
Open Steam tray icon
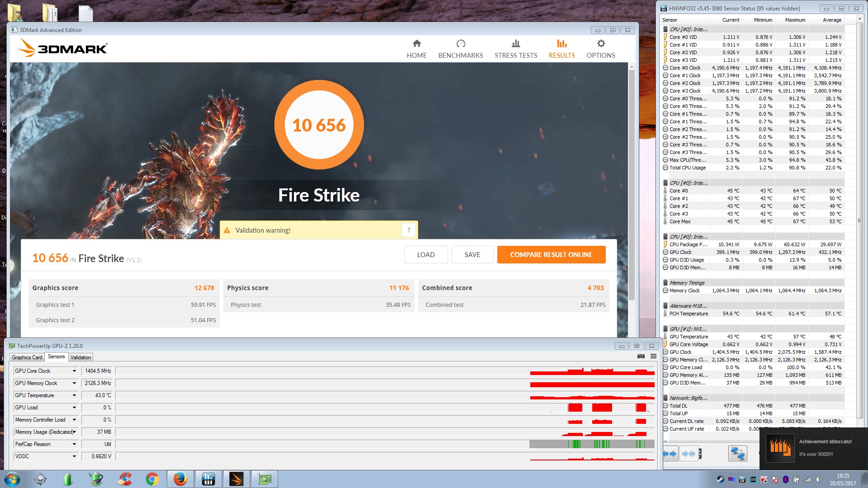(x=720, y=479)
